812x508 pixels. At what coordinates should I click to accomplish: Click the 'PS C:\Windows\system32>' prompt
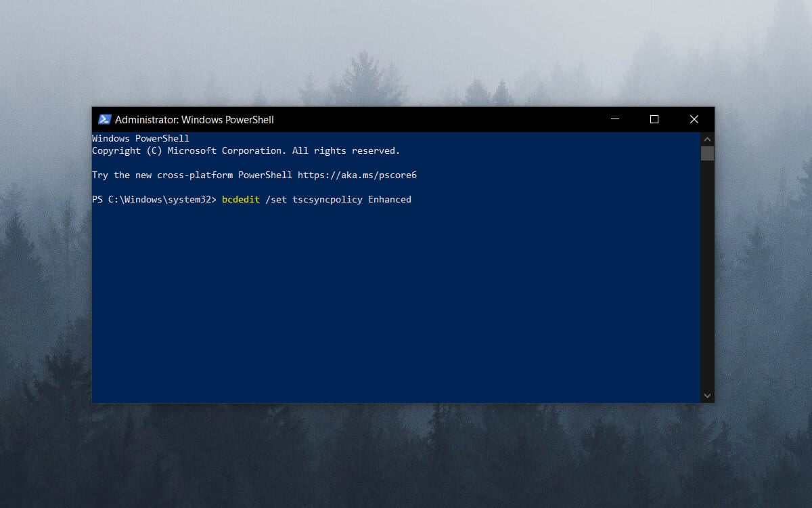pos(154,199)
